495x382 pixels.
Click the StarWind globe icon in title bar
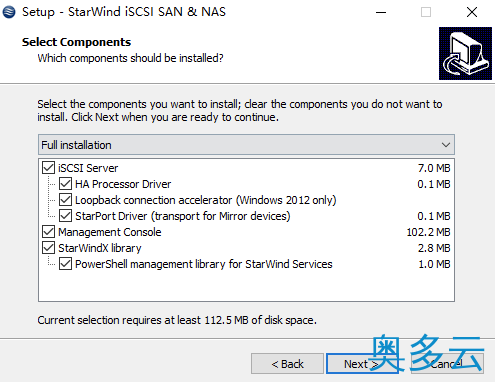tap(9, 12)
